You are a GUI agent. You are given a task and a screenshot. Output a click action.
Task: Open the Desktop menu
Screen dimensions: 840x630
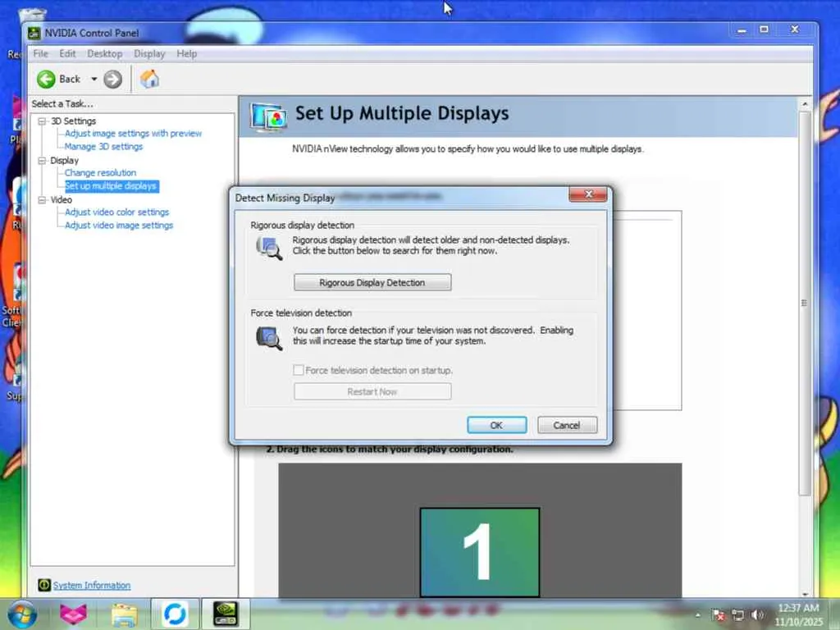[104, 53]
